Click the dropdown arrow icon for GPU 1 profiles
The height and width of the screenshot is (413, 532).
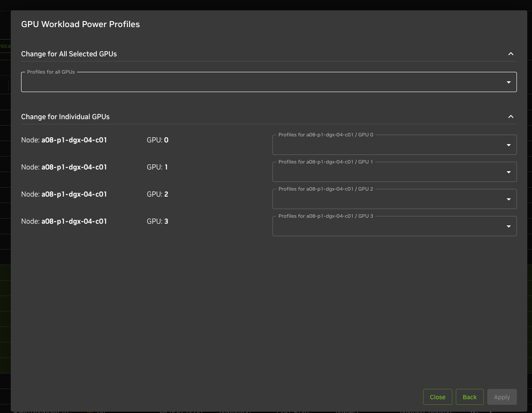click(508, 172)
